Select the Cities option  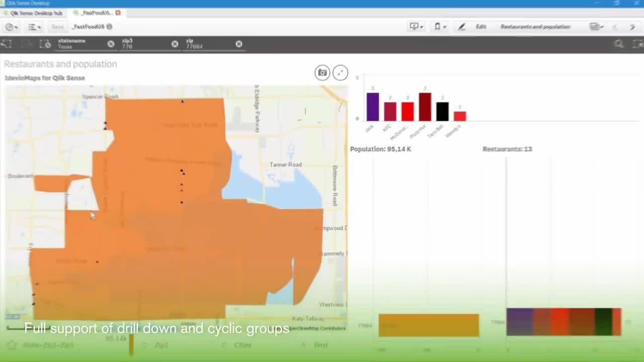pos(243,345)
